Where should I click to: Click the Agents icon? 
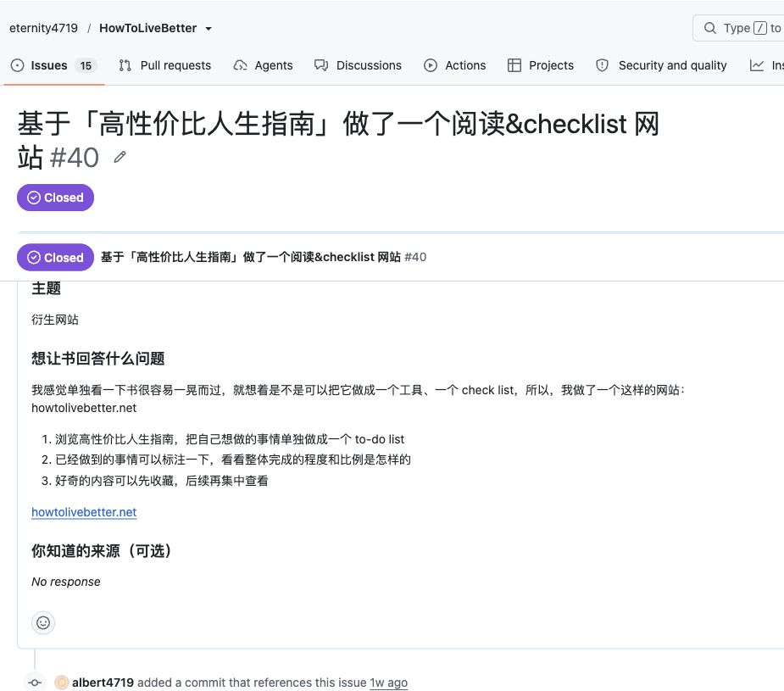(240, 65)
